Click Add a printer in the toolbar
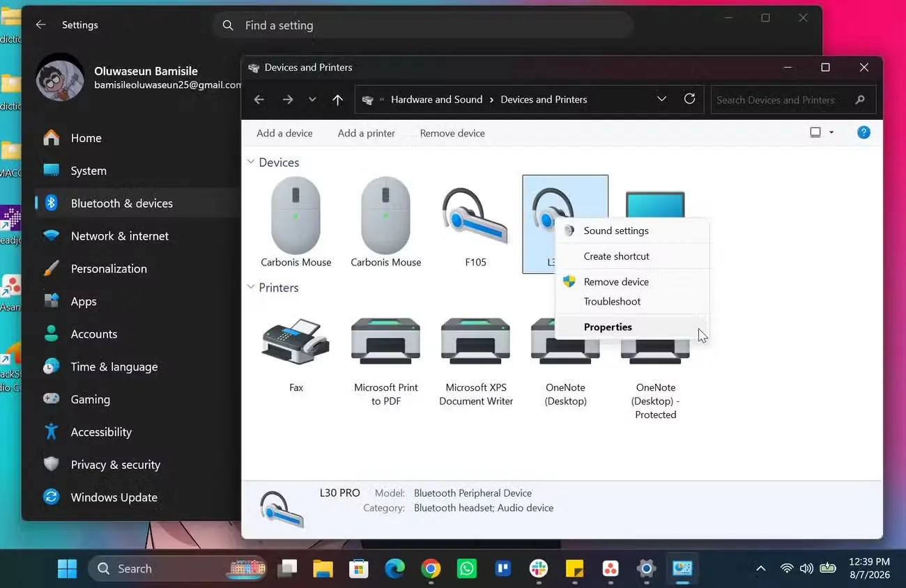906x588 pixels. pyautogui.click(x=367, y=133)
